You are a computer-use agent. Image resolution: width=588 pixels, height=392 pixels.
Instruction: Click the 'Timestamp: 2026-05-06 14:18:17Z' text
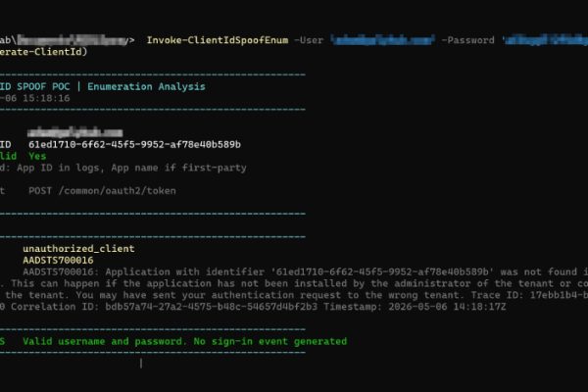(415, 307)
